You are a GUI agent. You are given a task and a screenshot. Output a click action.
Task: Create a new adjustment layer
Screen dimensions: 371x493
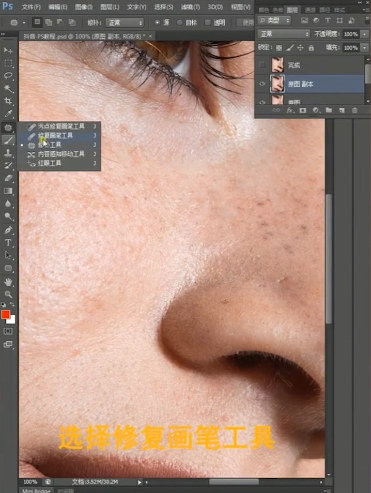click(315, 110)
